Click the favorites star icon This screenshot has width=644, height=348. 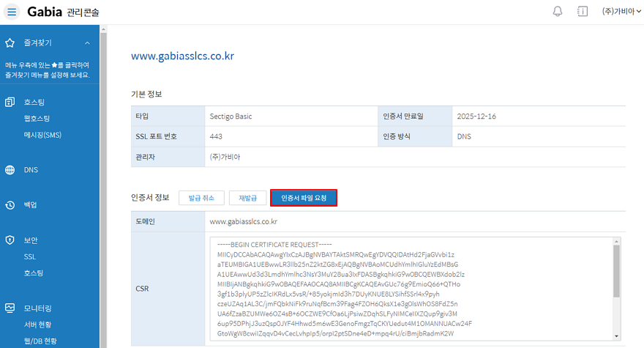coord(10,42)
